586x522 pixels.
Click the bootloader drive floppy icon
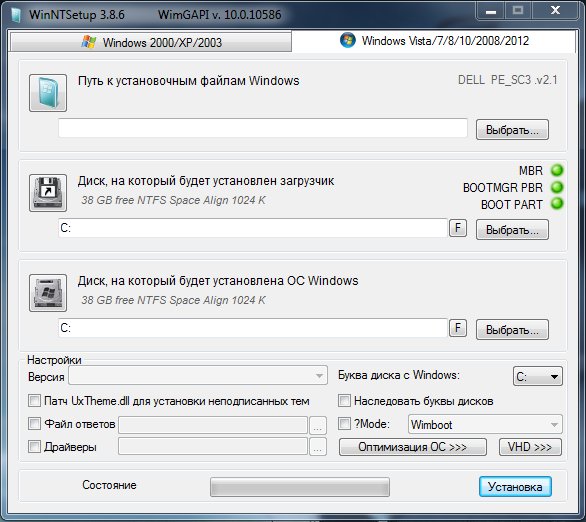click(x=48, y=193)
